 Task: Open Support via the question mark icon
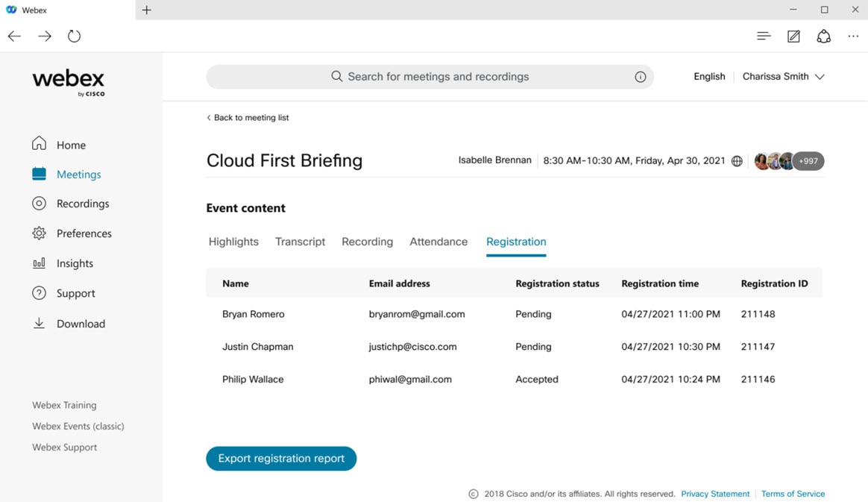39,292
